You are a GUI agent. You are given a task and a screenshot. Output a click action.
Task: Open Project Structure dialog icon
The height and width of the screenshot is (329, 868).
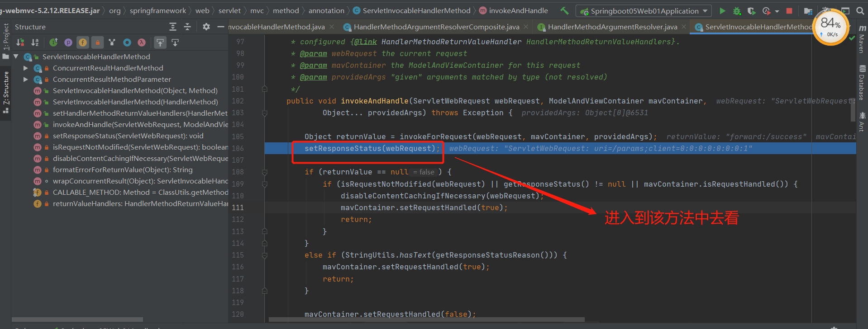(808, 11)
